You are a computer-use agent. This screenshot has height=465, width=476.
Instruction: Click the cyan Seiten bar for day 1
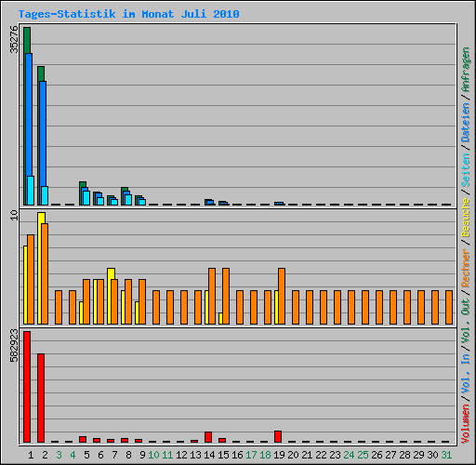pyautogui.click(x=31, y=191)
